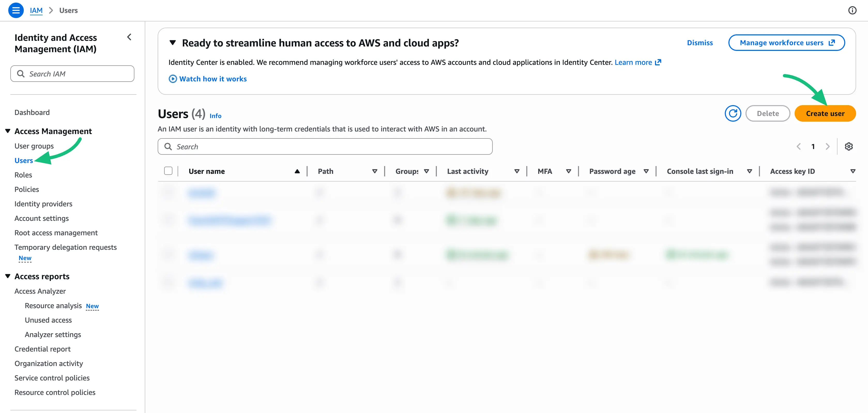The height and width of the screenshot is (413, 868).
Task: Collapse the Access reports section
Action: point(7,276)
